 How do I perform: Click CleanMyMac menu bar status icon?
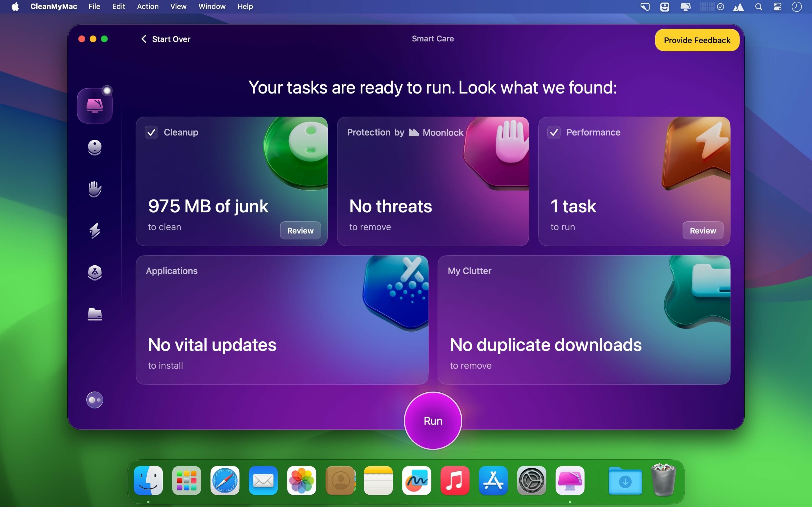[685, 7]
